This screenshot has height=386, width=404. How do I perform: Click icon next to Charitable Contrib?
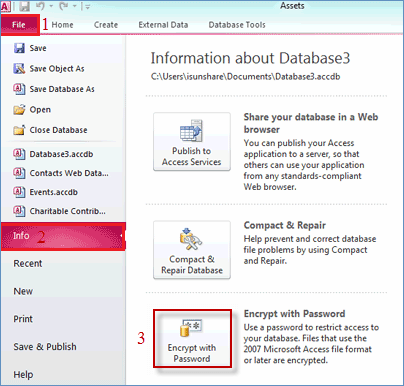coord(19,211)
